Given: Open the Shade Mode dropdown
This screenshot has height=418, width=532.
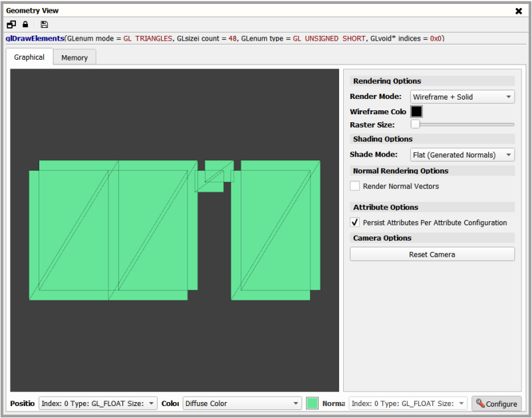Looking at the screenshot, I should click(x=462, y=155).
